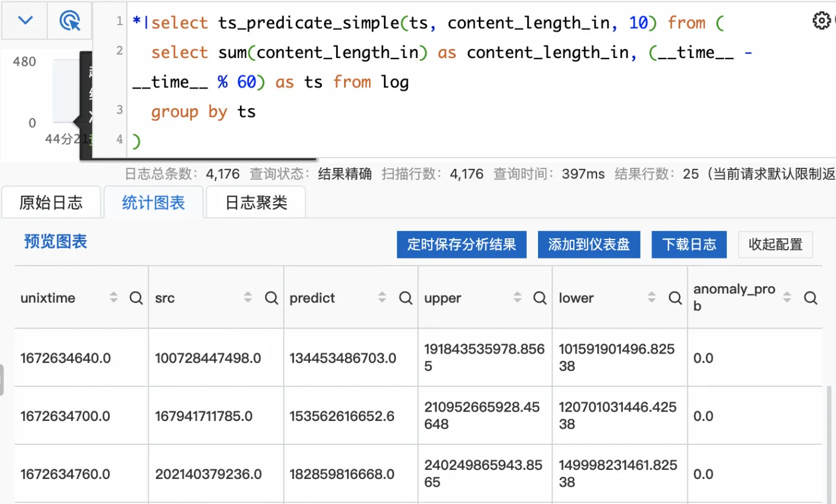
Task: Search within the upper column
Action: (540, 297)
